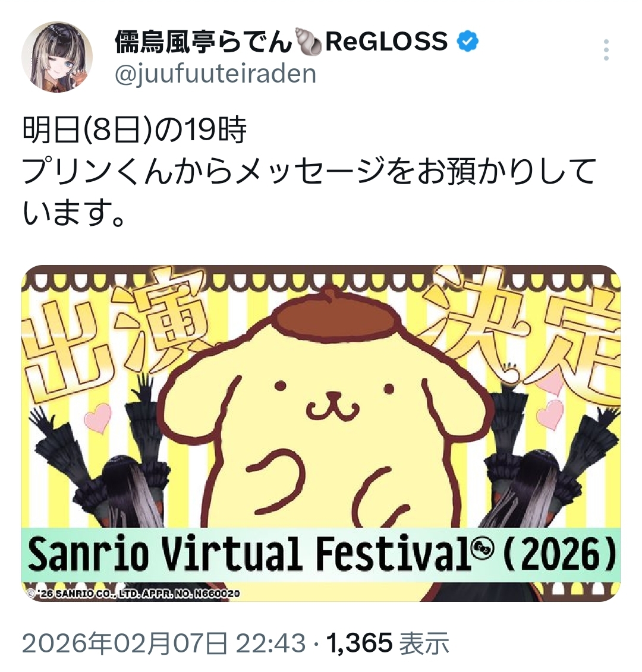Click the Hello Kitty logo after Festival

483,547
